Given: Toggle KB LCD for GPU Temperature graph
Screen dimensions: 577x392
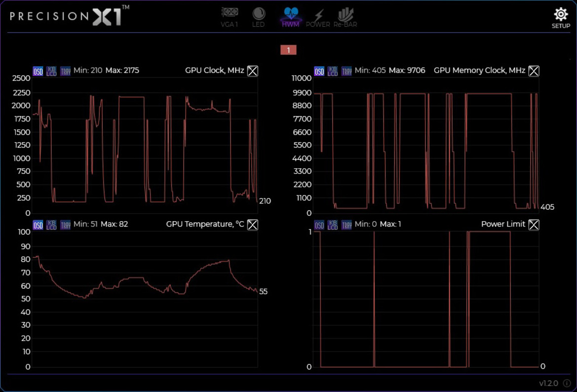Looking at the screenshot, I should tap(51, 225).
